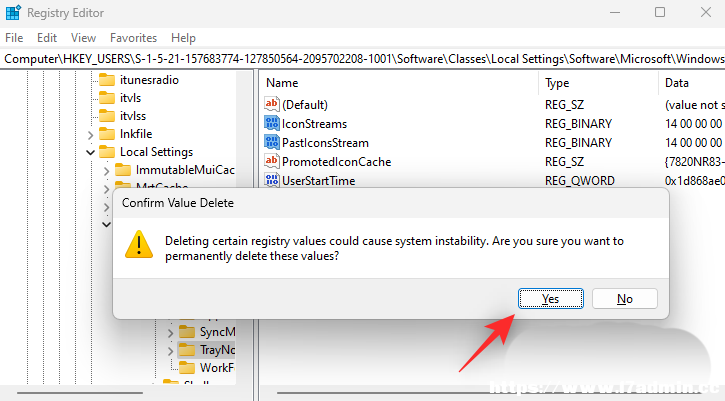This screenshot has height=401, width=725.
Task: Click the Registry Editor app icon
Action: pyautogui.click(x=13, y=12)
